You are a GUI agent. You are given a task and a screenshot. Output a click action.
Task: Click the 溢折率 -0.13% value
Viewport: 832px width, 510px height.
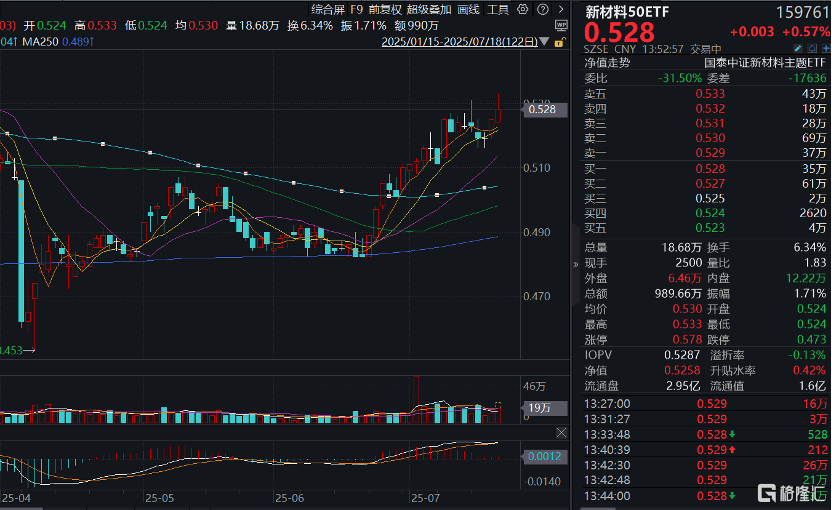807,355
